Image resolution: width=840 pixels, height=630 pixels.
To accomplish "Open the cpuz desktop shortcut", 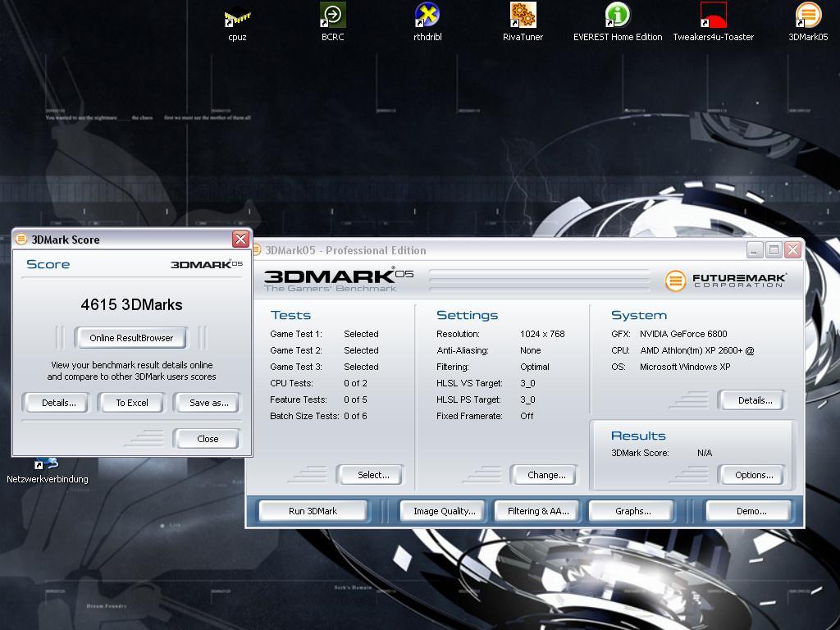I will (x=237, y=21).
